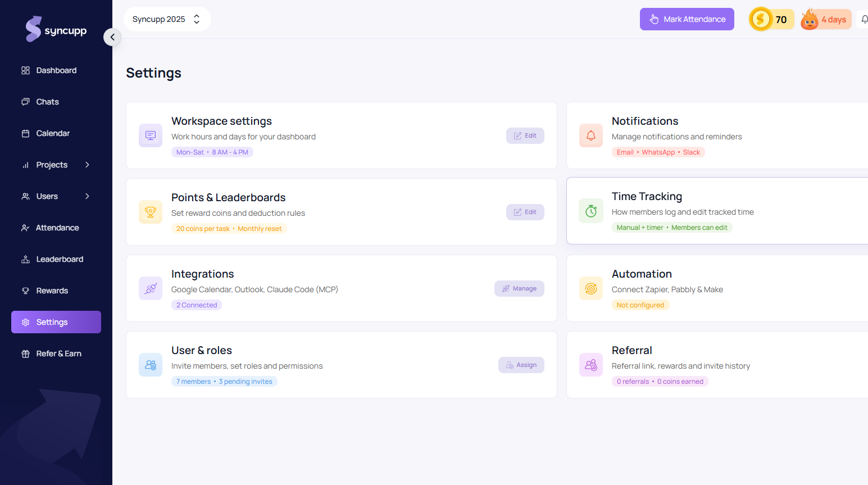Click the Workspace settings card icon
Image resolution: width=868 pixels, height=485 pixels.
point(151,135)
